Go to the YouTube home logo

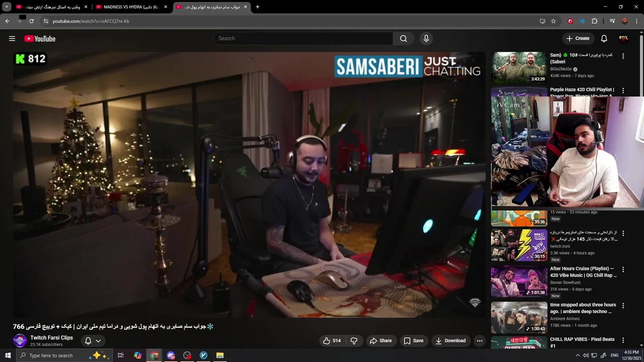pos(40,39)
